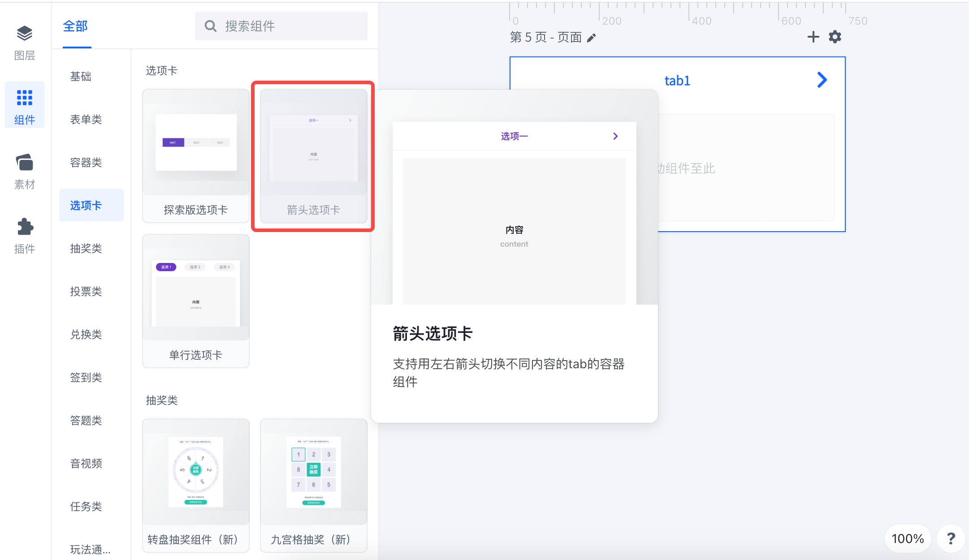Choose the 单行选项卡 component thumbnail
Screen dimensions: 969x560
point(196,301)
